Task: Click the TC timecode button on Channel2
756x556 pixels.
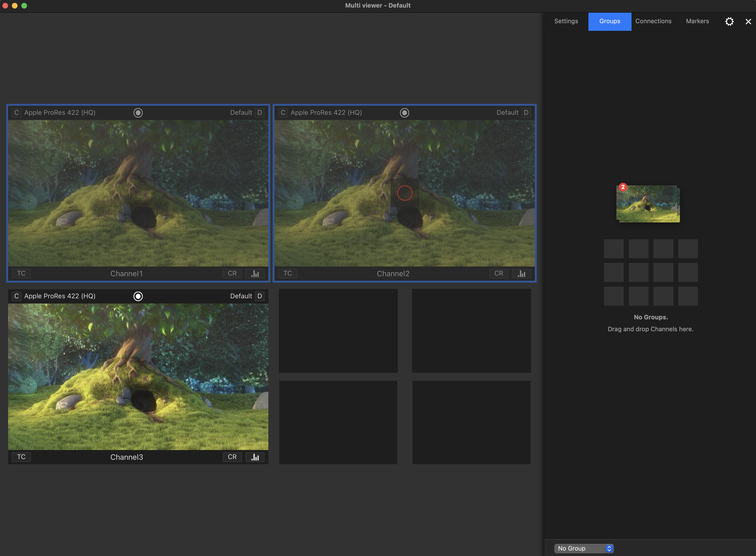Action: coord(288,273)
